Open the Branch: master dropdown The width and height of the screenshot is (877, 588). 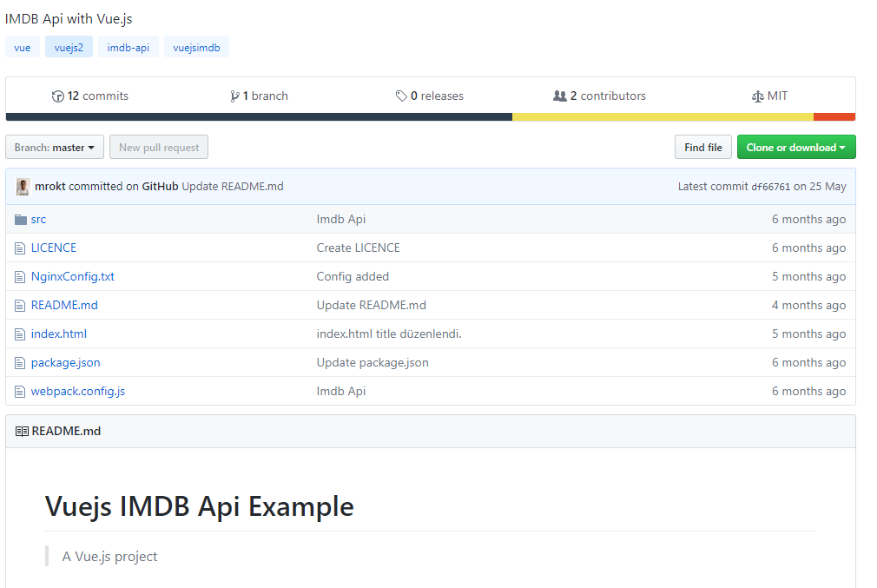pyautogui.click(x=54, y=147)
